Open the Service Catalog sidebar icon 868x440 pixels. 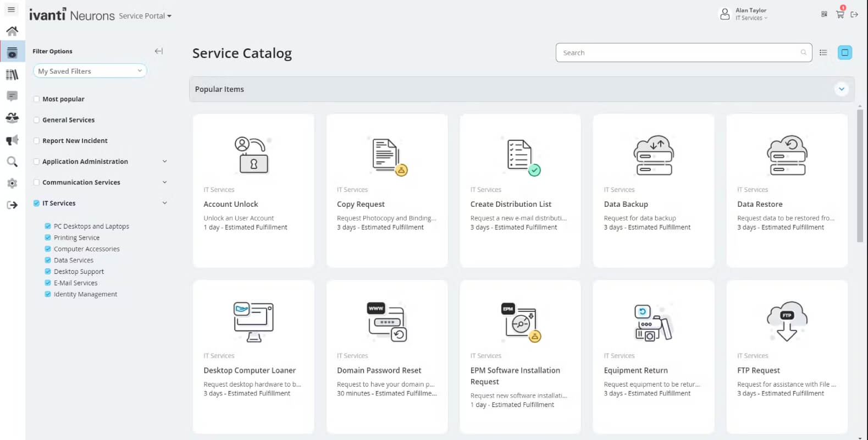pyautogui.click(x=12, y=53)
